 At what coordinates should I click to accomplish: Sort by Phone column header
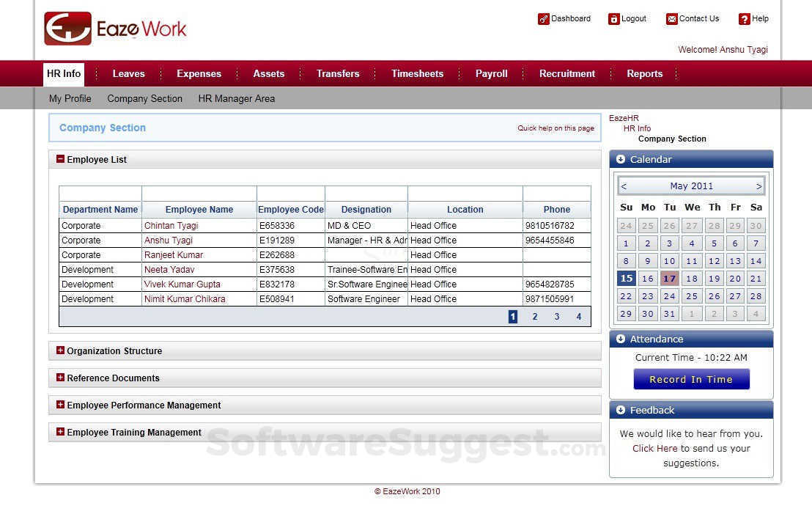pyautogui.click(x=557, y=209)
